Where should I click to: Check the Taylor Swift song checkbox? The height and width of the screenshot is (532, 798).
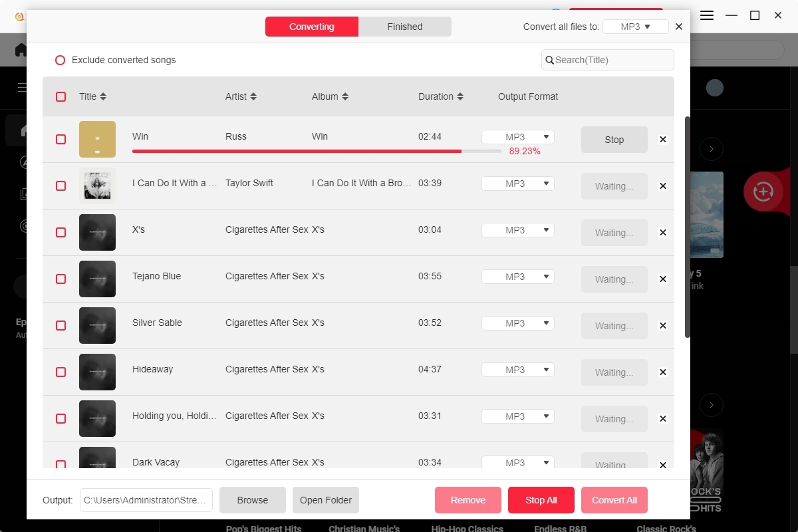[x=61, y=186]
